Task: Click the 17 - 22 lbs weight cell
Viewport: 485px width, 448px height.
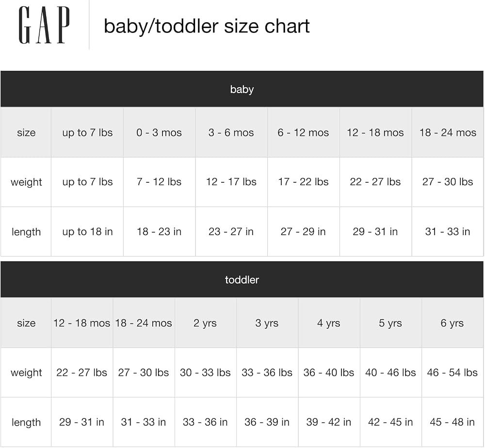Action: click(x=304, y=182)
